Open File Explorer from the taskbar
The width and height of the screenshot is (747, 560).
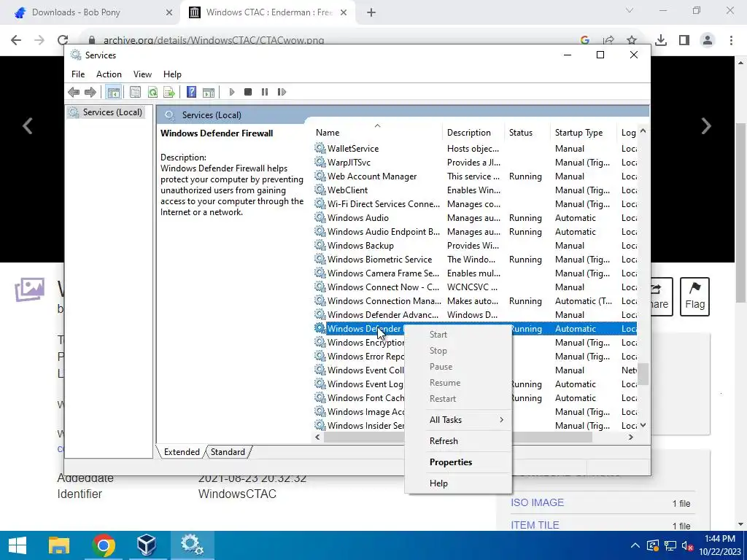click(60, 545)
